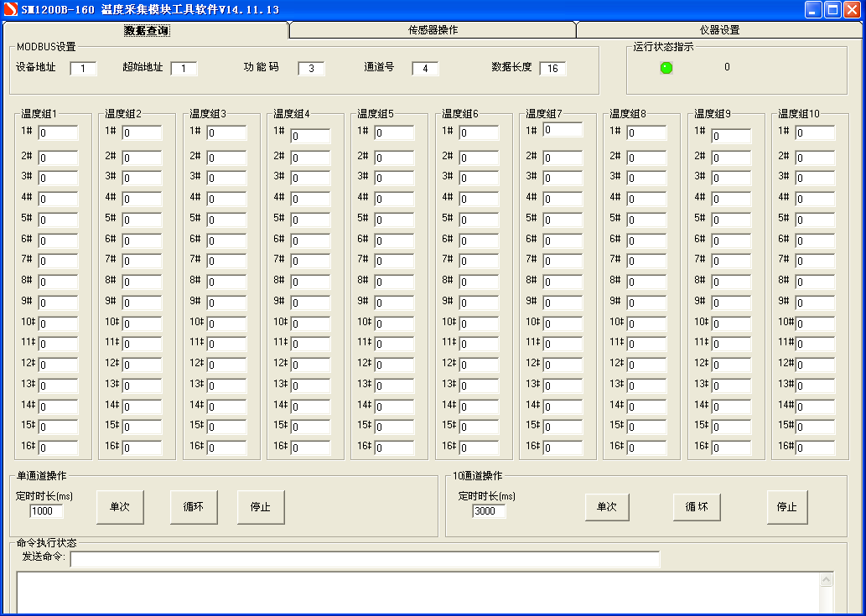This screenshot has width=866, height=616.
Task: Click 1# field in 温度组1
Action: [x=58, y=133]
